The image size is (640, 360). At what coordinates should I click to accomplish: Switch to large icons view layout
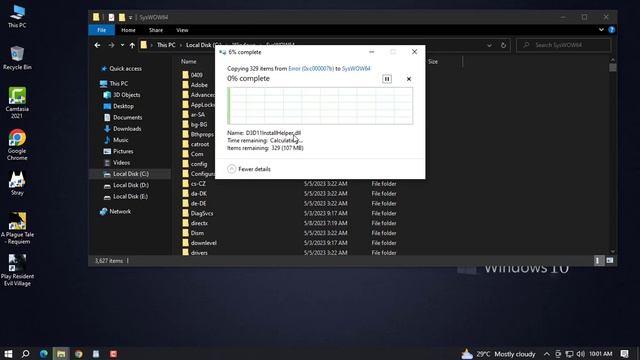pyautogui.click(x=609, y=260)
